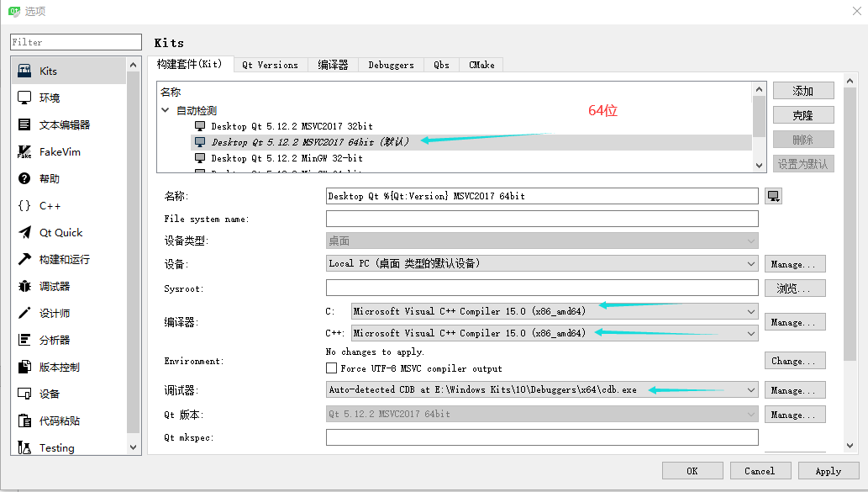This screenshot has height=492, width=868.
Task: Open the C compiler dropdown
Action: pos(555,311)
